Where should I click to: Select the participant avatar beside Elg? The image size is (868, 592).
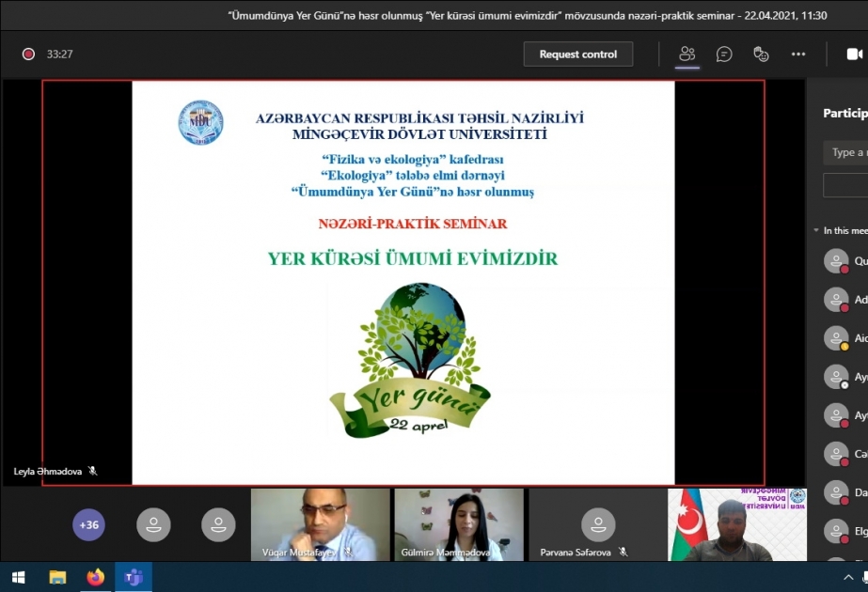836,531
